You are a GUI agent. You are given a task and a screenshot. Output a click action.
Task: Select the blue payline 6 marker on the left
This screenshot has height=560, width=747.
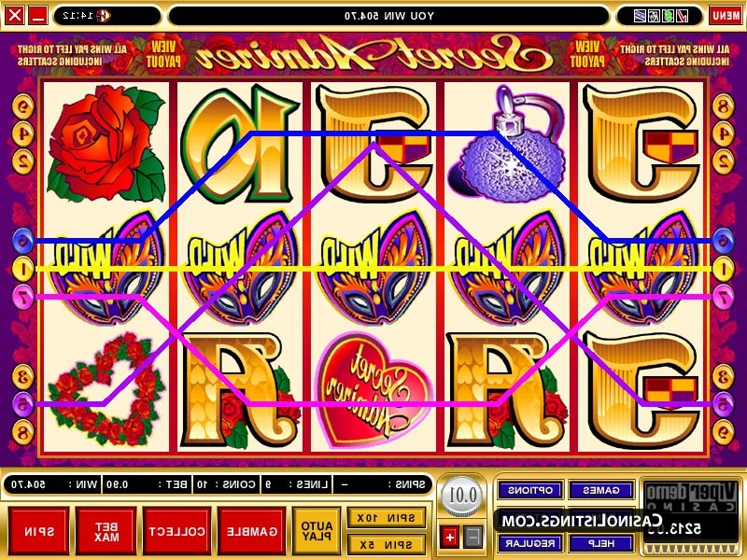click(22, 241)
